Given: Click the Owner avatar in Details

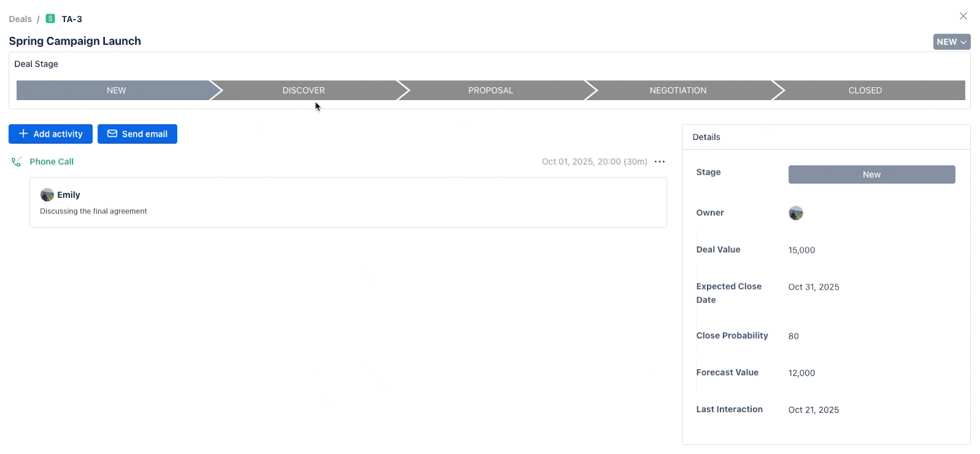Looking at the screenshot, I should (795, 214).
